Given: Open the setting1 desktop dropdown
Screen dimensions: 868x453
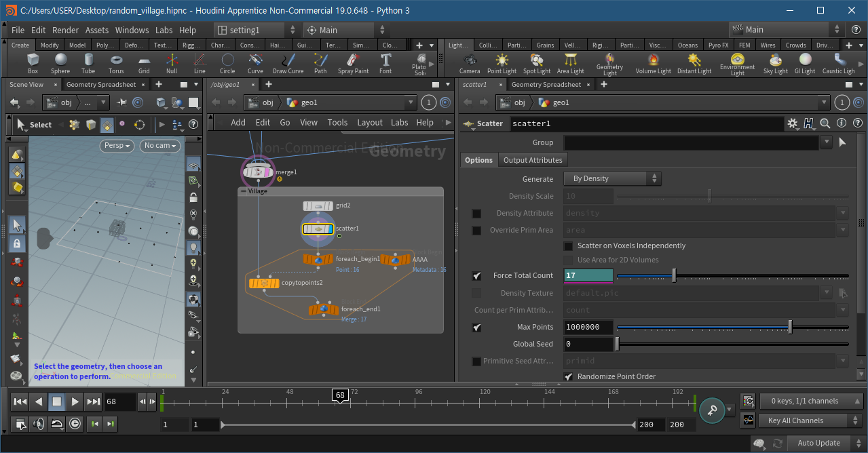Looking at the screenshot, I should click(257, 30).
